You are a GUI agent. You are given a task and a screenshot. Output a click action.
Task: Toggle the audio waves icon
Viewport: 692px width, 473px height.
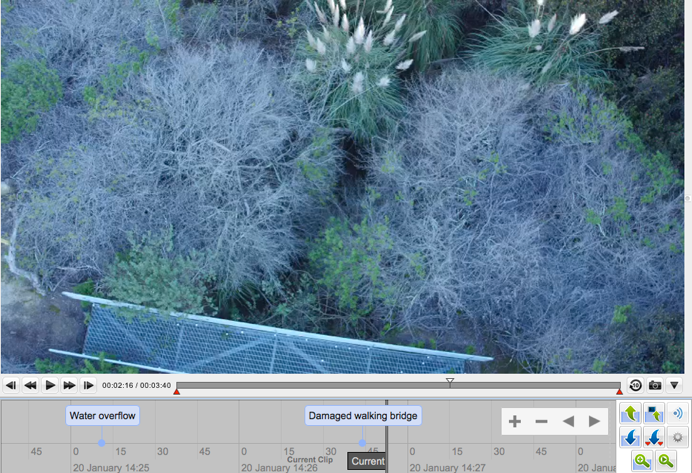[x=677, y=413]
